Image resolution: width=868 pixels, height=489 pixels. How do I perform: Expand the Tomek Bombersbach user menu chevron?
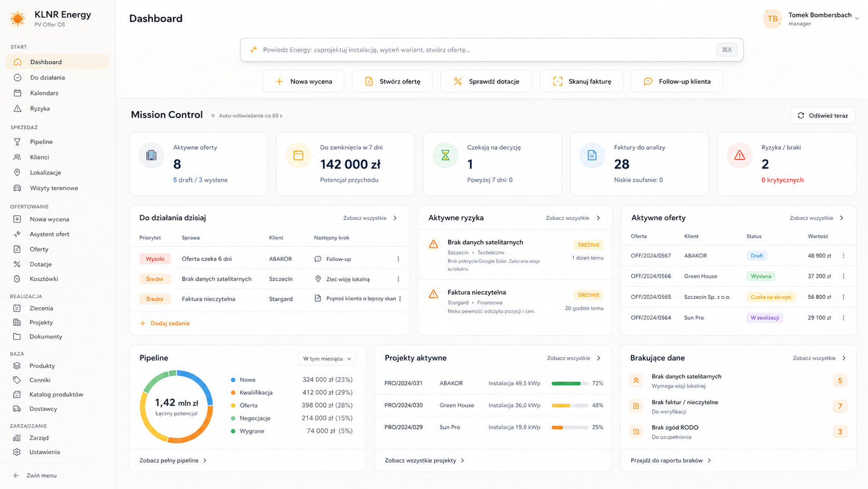tap(857, 18)
